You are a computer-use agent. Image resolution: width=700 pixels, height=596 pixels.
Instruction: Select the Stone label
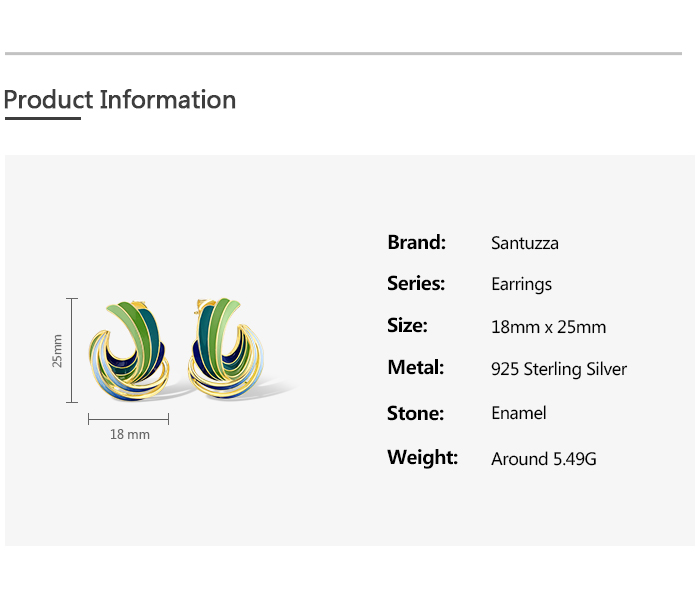click(x=415, y=413)
